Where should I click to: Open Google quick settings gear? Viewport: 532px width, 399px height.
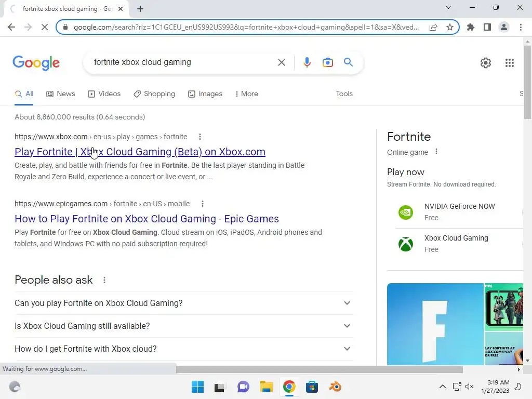click(x=486, y=63)
